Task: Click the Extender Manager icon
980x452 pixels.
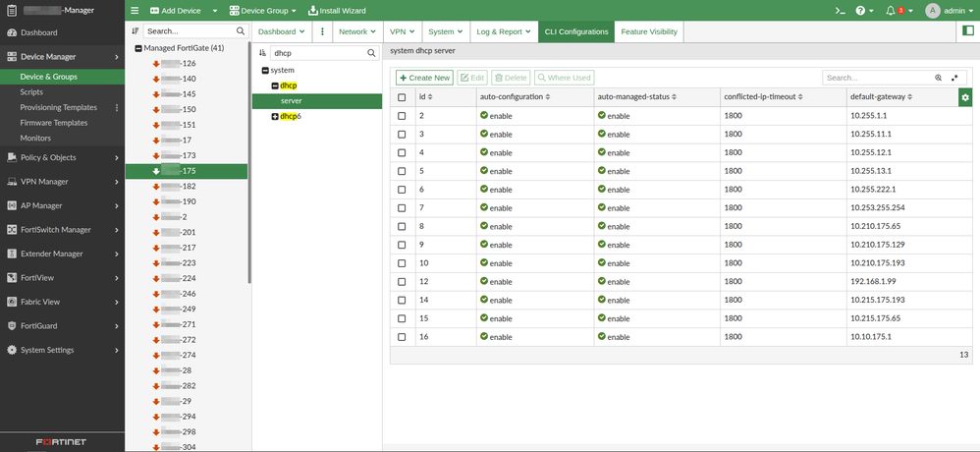Action: click(x=11, y=254)
